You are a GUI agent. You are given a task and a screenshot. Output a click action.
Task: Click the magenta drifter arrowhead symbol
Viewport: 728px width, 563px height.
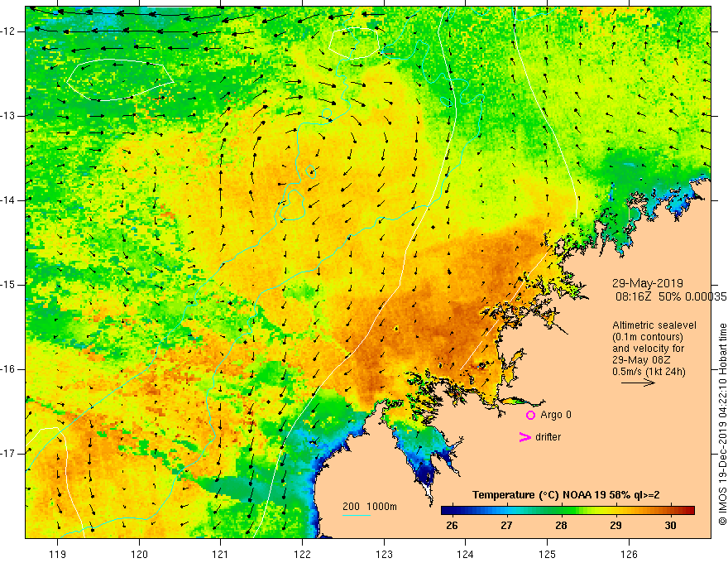click(x=524, y=437)
